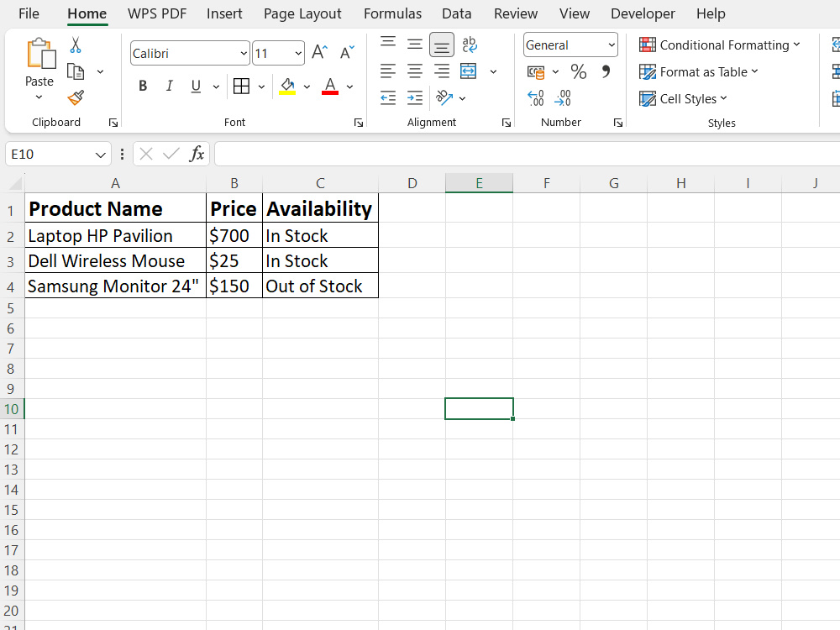Click the Orientation text rotation icon
This screenshot has width=840, height=630.
[x=444, y=97]
